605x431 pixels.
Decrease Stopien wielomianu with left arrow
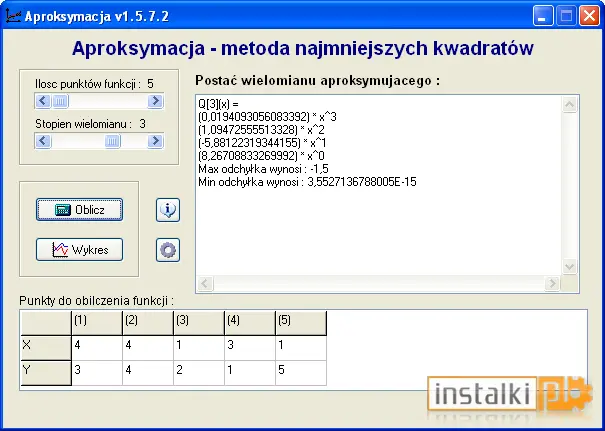[43, 141]
